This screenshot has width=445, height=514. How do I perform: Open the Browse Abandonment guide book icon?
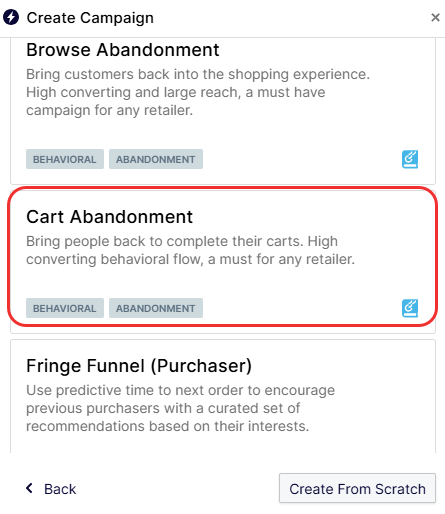(x=410, y=159)
